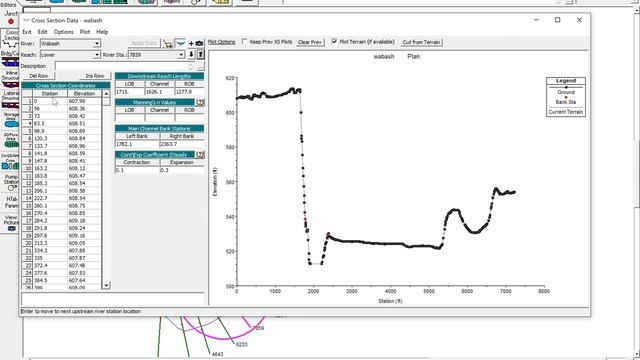Select the Right Bank station field 2363.7

[182, 144]
